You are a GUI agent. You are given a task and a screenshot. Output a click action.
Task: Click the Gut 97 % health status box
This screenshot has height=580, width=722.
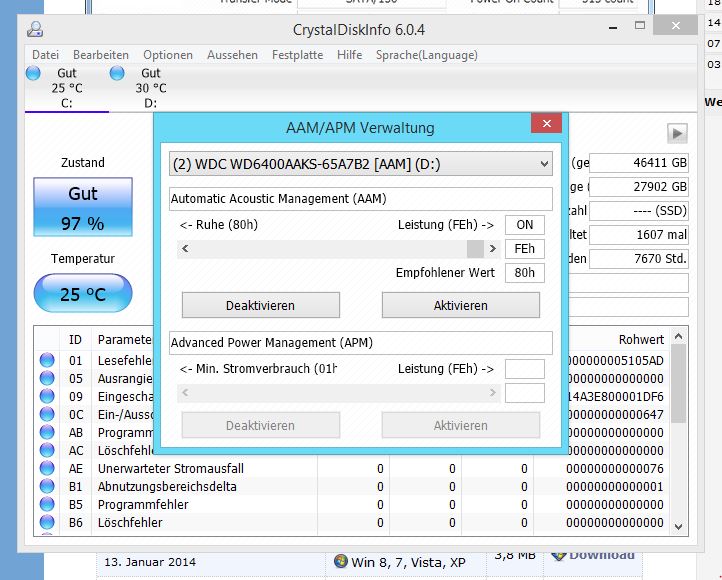pyautogui.click(x=83, y=207)
